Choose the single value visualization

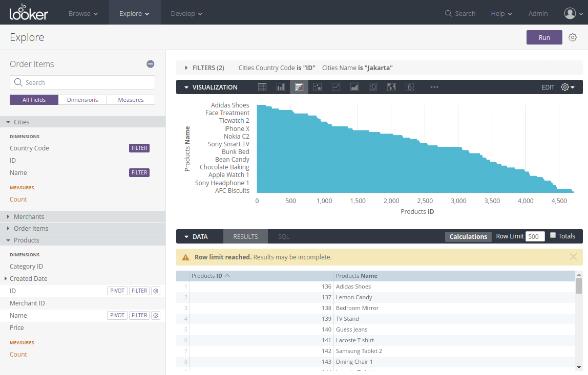click(x=410, y=87)
